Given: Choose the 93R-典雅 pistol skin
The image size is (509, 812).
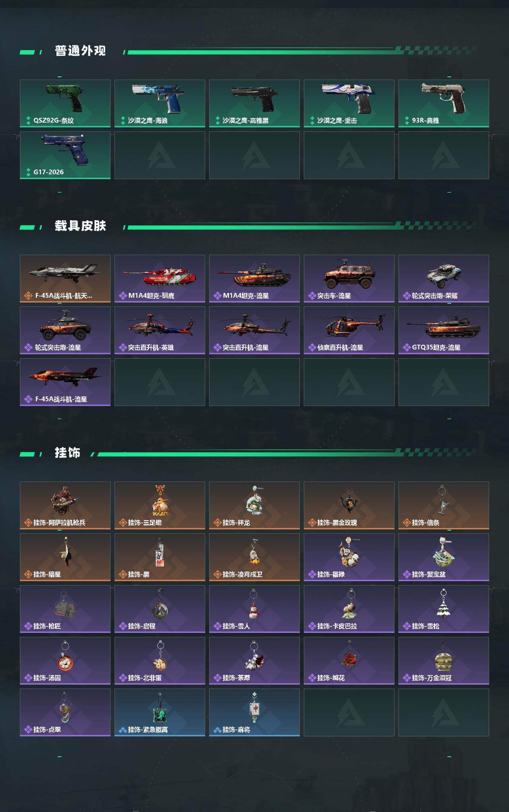Looking at the screenshot, I should (444, 103).
